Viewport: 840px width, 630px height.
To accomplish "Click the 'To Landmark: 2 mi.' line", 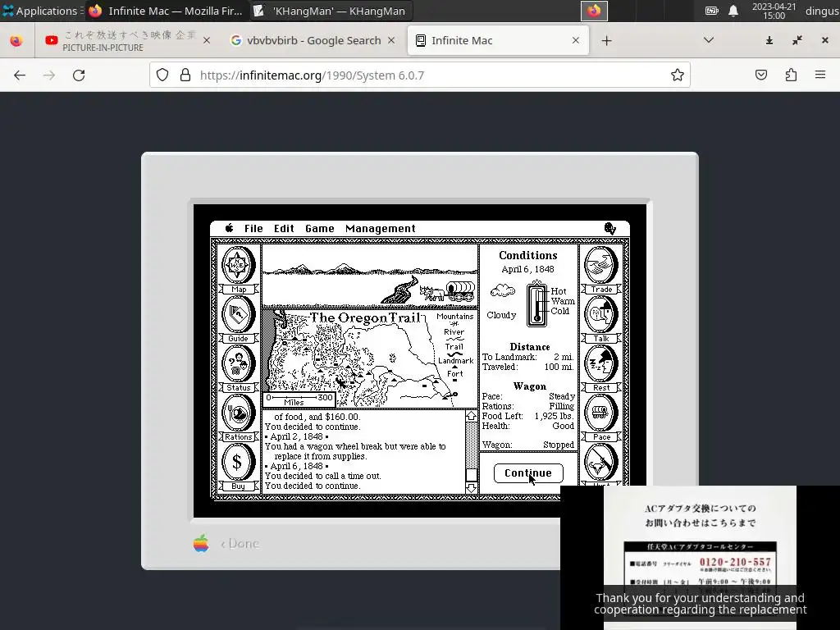I will [x=527, y=357].
